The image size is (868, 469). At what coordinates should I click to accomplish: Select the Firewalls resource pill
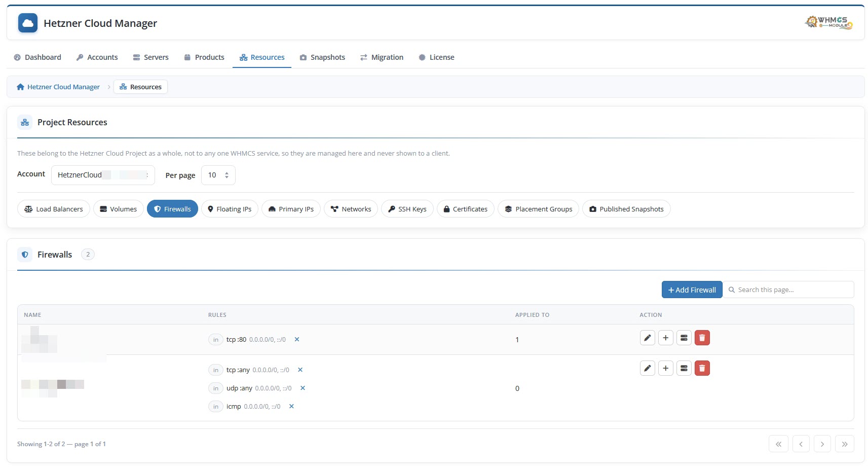(172, 209)
